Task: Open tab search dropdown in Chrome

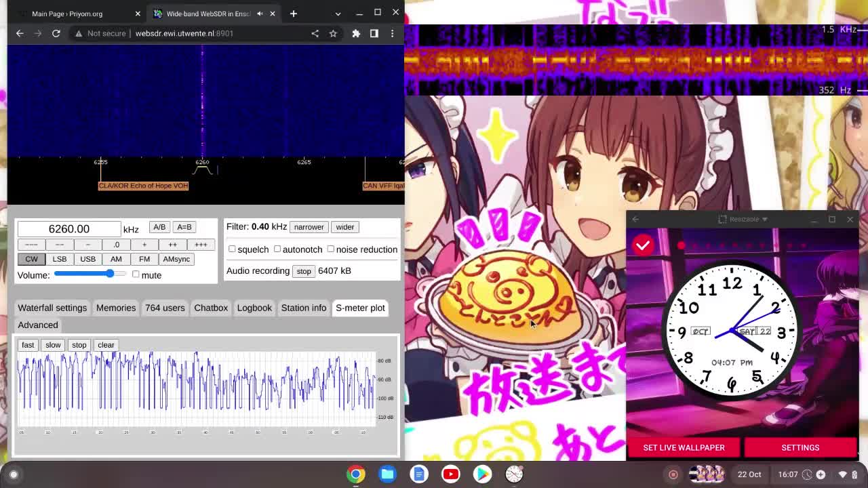Action: (338, 14)
